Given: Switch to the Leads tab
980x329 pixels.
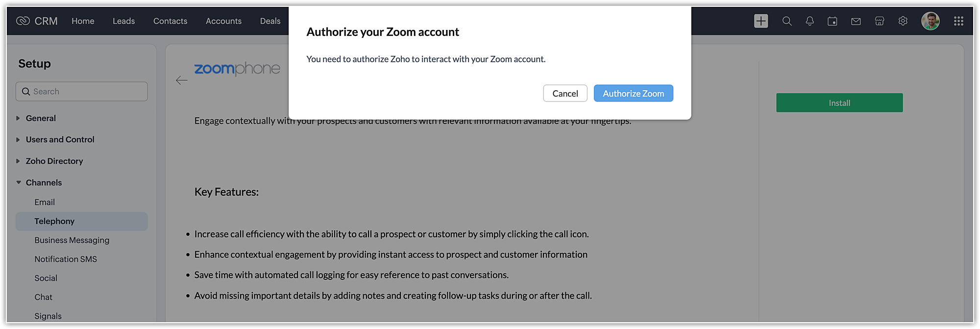Looking at the screenshot, I should point(123,21).
